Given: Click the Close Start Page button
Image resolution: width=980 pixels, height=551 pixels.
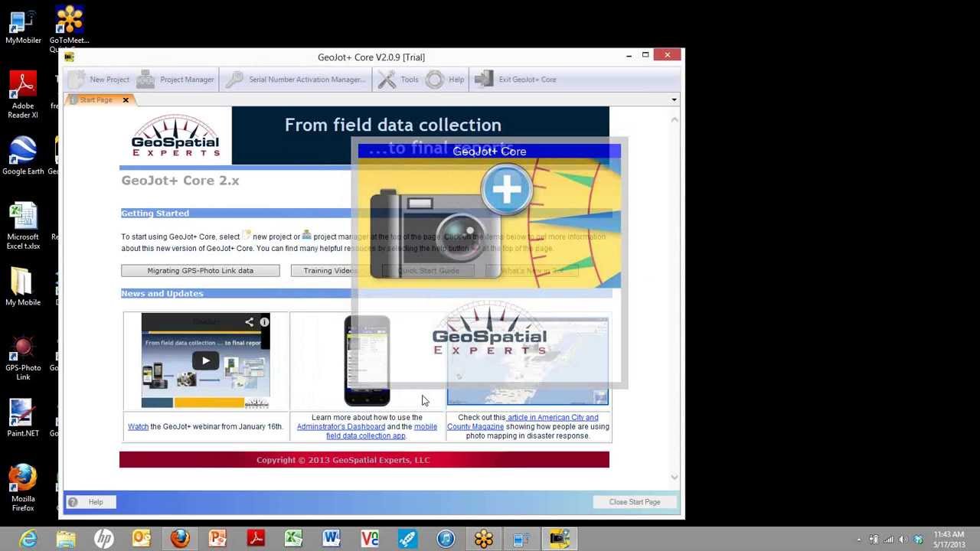Looking at the screenshot, I should 635,502.
